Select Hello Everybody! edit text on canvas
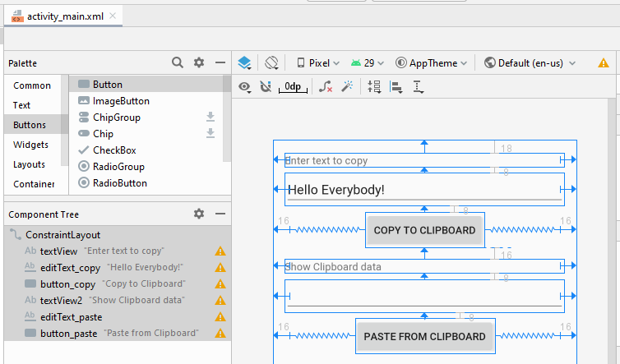The height and width of the screenshot is (364, 620). (x=424, y=189)
